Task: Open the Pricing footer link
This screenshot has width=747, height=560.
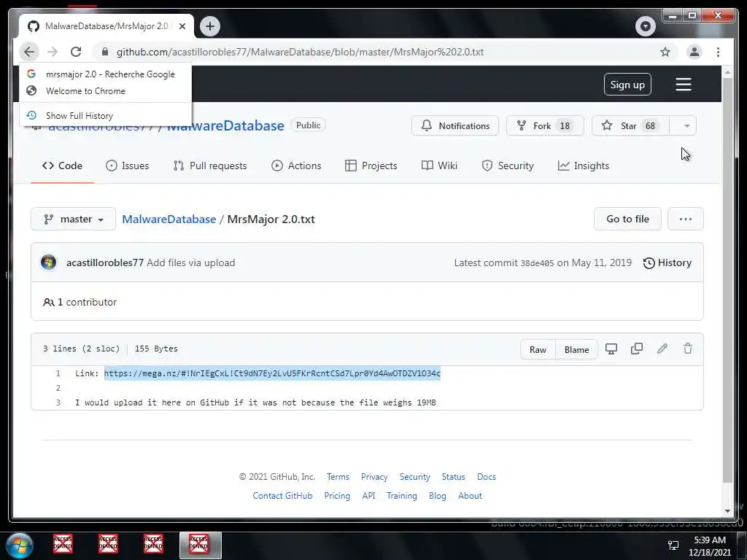Action: [337, 496]
